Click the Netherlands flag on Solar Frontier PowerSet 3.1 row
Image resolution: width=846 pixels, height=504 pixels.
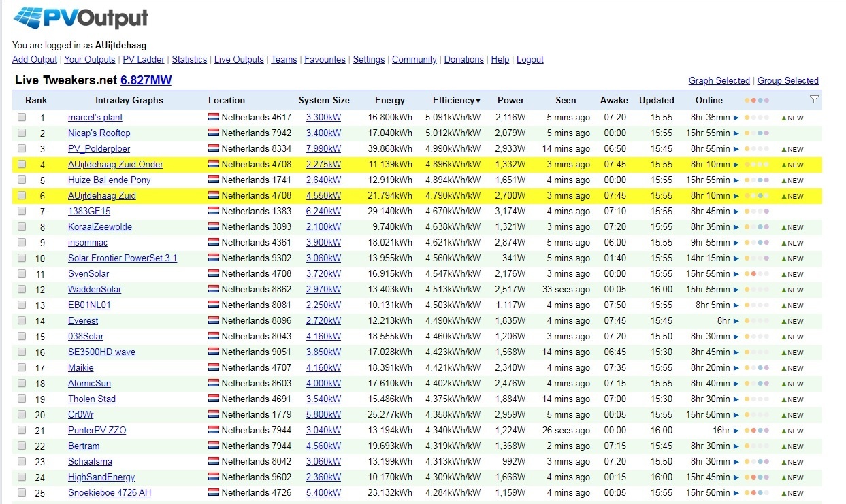click(x=214, y=258)
